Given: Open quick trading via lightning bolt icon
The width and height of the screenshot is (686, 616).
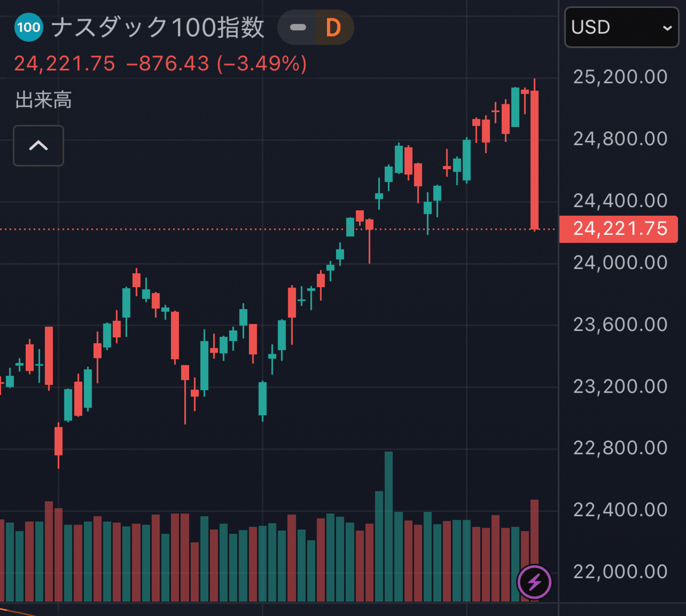Looking at the screenshot, I should 534,582.
